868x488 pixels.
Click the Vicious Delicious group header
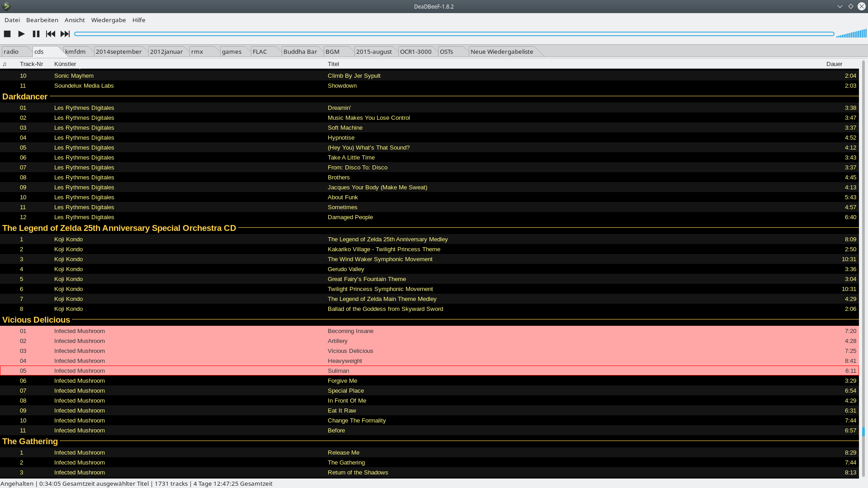click(36, 320)
